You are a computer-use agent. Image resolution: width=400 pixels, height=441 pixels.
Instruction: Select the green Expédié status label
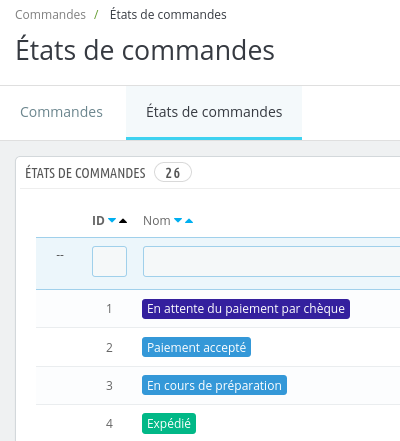169,423
